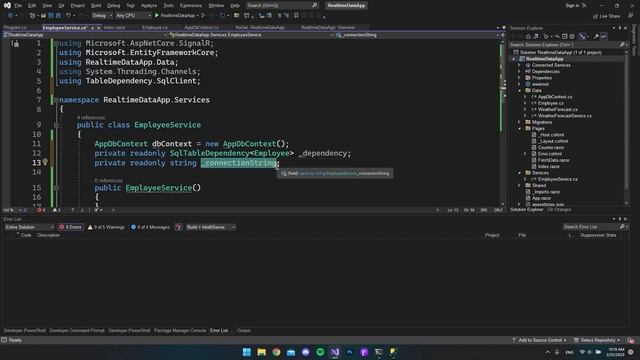The image size is (640, 360).
Task: Open Google Chrome from the taskbar
Action: (276, 352)
